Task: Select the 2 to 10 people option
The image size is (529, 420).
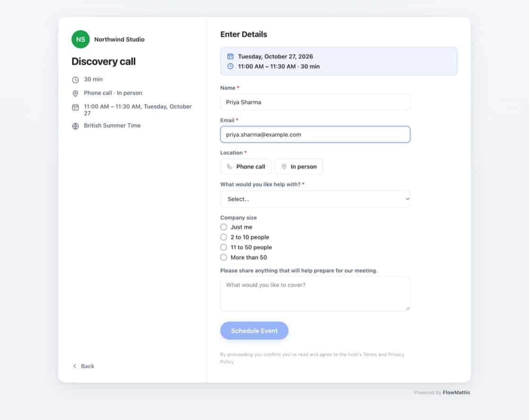Action: click(223, 237)
